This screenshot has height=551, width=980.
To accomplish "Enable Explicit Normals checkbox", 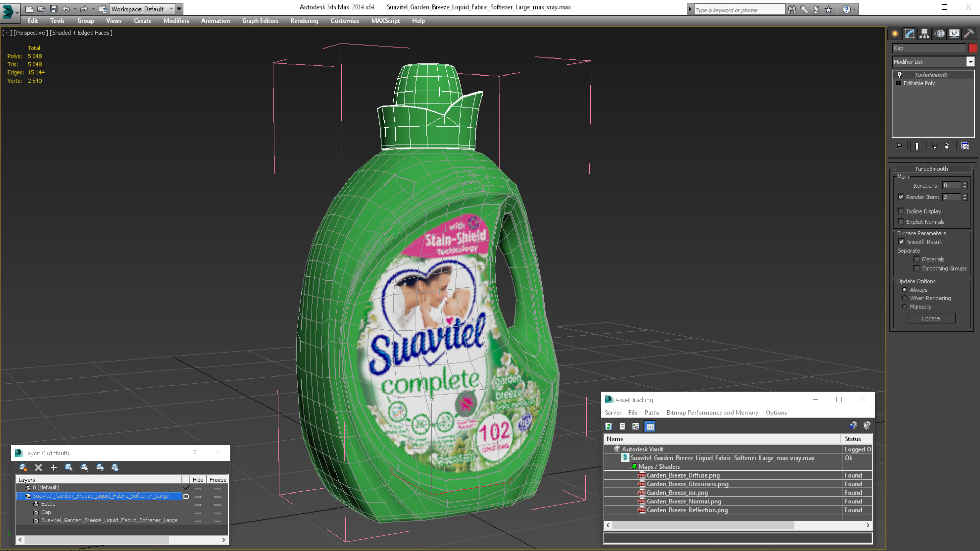I will pos(900,221).
